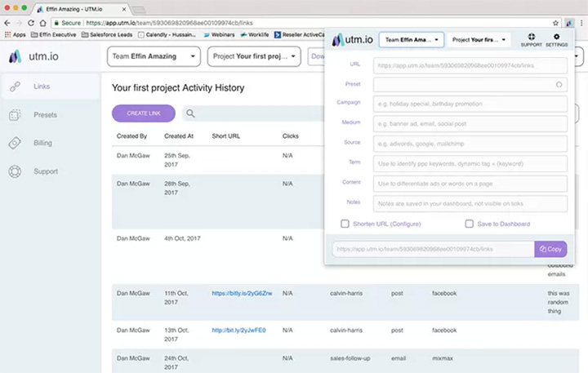The image size is (588, 373).
Task: Open the partially hidden Dow dropdown
Action: click(x=317, y=56)
